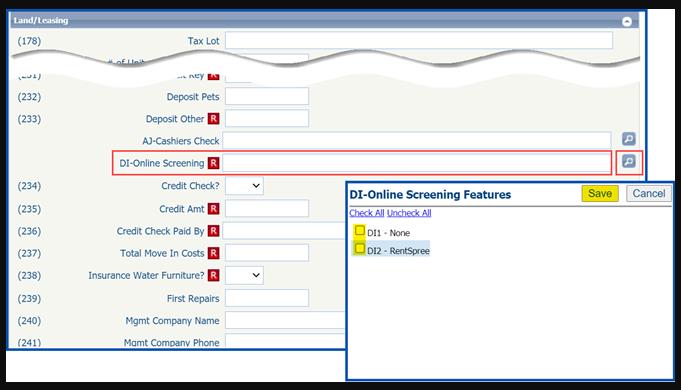Image resolution: width=681 pixels, height=390 pixels.
Task: Focus the AJ-Cashiers Check input field
Action: pos(417,141)
